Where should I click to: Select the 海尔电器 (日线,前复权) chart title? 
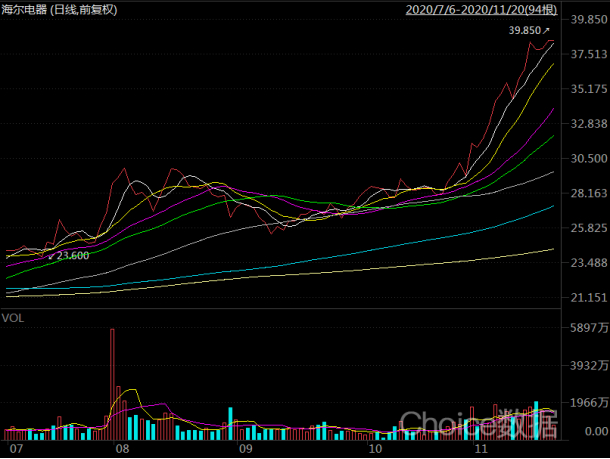[59, 9]
